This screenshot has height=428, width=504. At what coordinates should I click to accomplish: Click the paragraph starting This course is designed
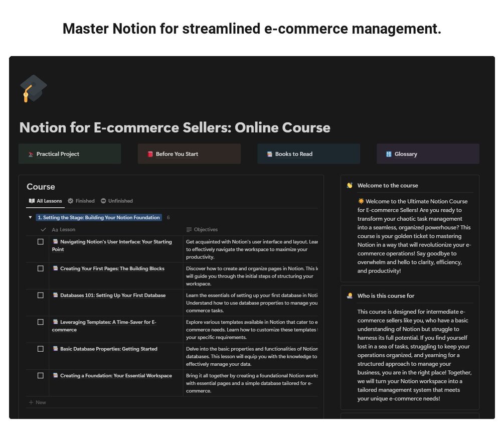[x=414, y=355]
